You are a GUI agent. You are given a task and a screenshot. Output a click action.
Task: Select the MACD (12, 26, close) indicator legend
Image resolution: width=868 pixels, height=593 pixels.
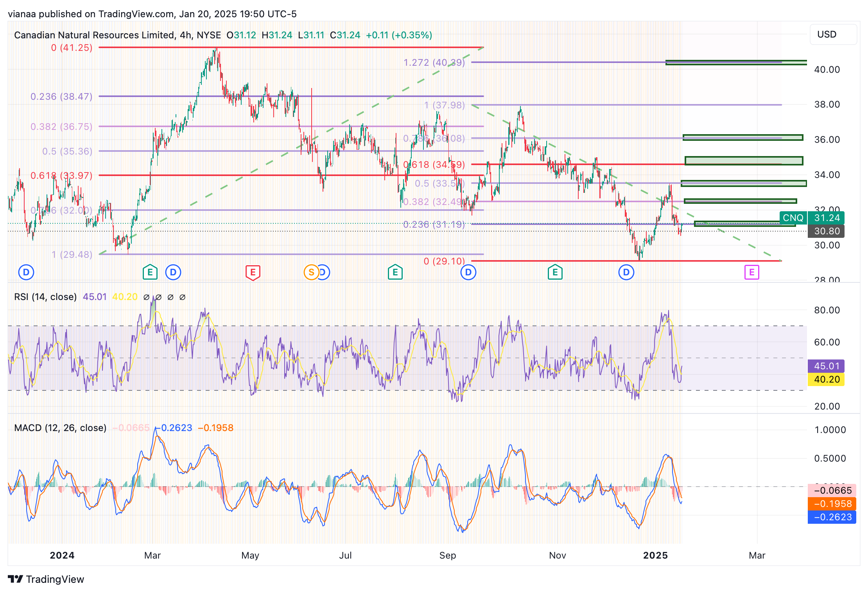(60, 428)
